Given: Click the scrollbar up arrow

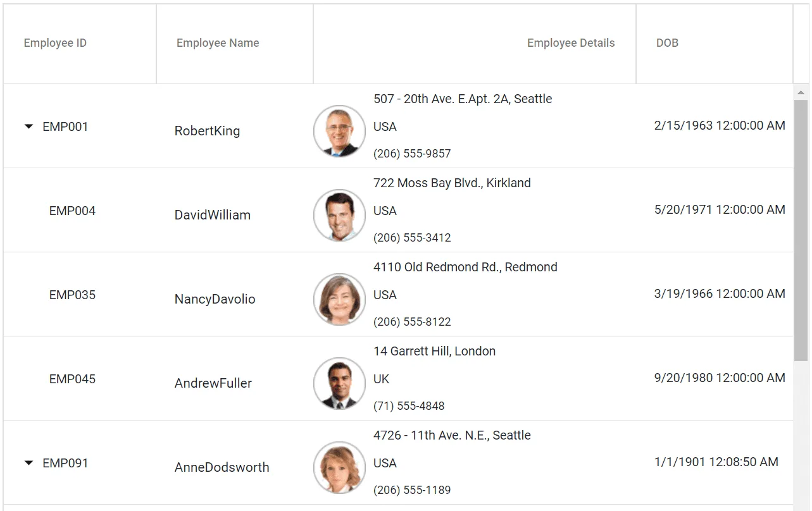Looking at the screenshot, I should pos(800,92).
